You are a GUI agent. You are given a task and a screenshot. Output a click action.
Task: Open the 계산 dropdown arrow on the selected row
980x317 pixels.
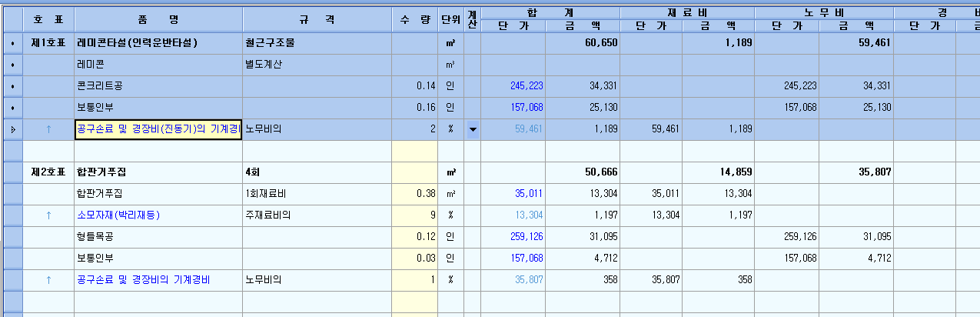point(473,129)
